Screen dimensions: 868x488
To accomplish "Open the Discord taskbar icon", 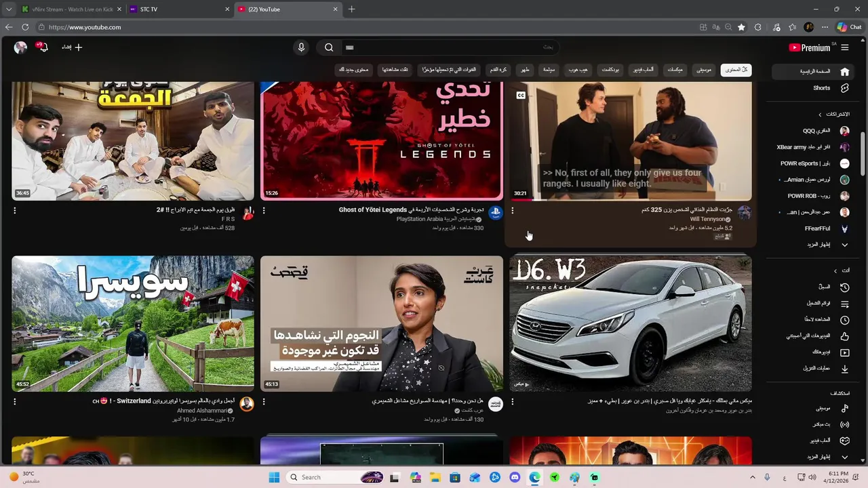I will [515, 477].
